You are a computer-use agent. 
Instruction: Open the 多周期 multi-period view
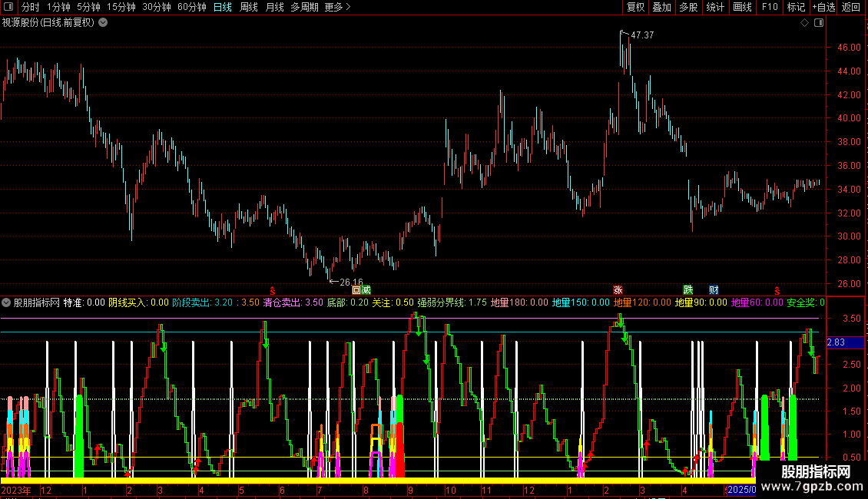[304, 7]
